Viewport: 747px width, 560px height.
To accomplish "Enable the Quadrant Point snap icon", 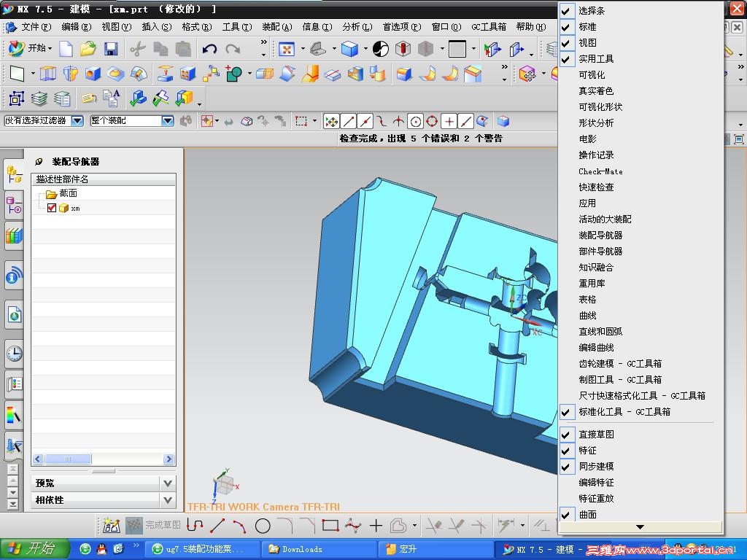I will [x=432, y=122].
